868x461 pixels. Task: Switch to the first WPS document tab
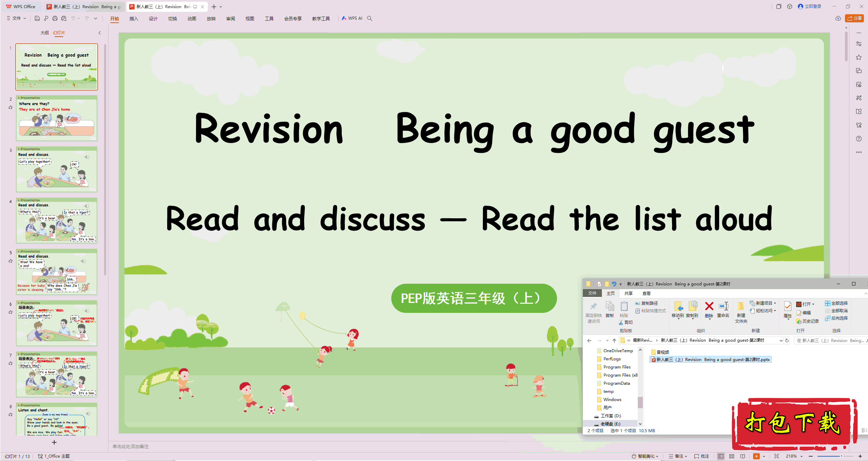coord(84,7)
